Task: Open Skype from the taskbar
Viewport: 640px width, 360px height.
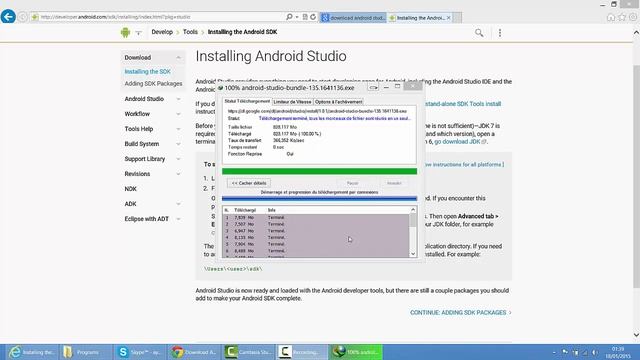Action: [141, 352]
